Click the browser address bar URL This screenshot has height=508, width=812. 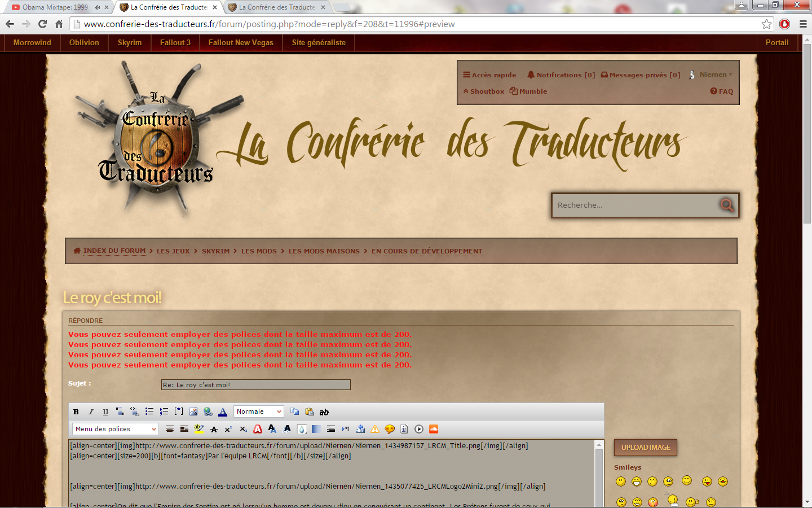point(269,24)
